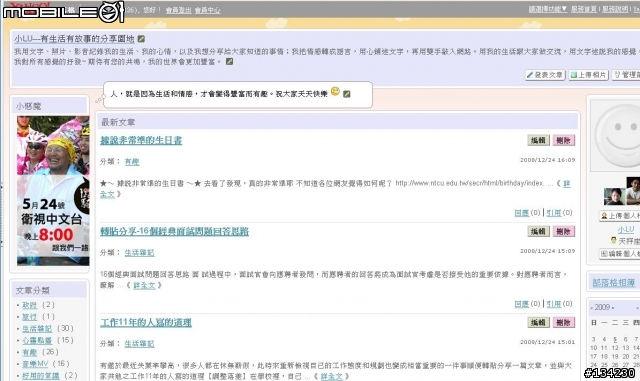Read full text of 工作11年 article
The height and width of the screenshot is (381, 640).
click(x=331, y=377)
